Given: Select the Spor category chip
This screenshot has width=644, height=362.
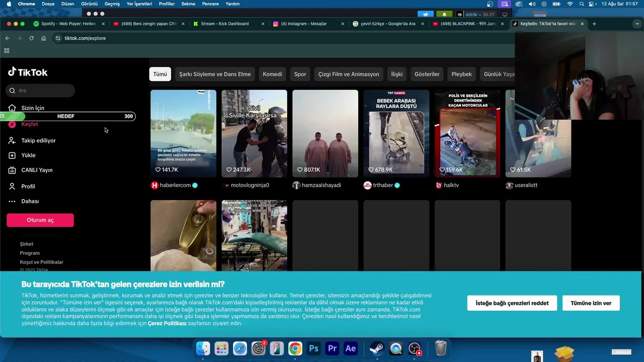Looking at the screenshot, I should (x=300, y=74).
